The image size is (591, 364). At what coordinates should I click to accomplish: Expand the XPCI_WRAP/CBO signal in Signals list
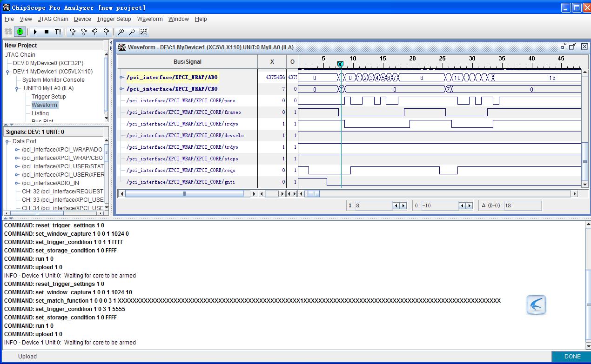(17, 158)
